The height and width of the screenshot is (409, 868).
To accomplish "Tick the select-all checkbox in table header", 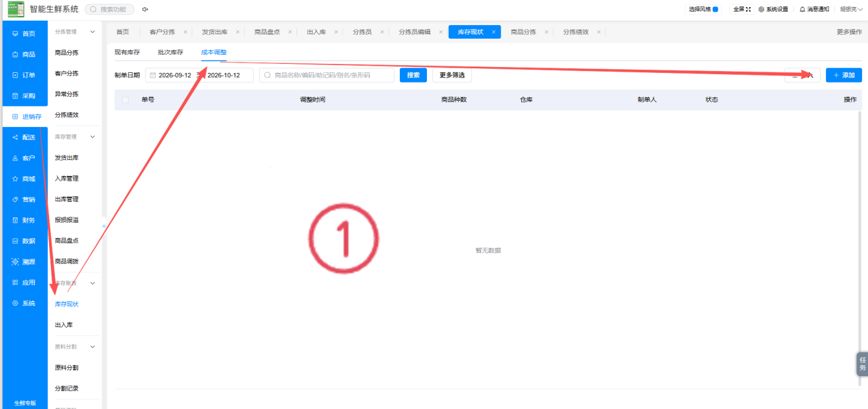I will [125, 100].
